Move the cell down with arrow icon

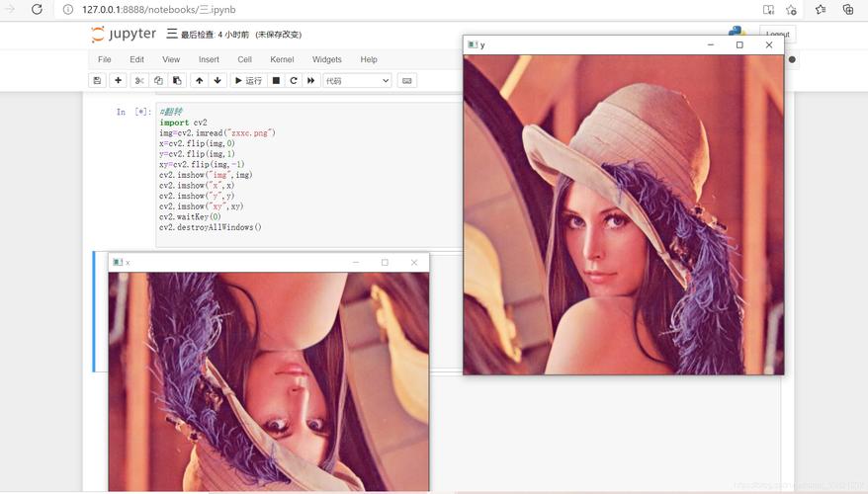(x=217, y=81)
